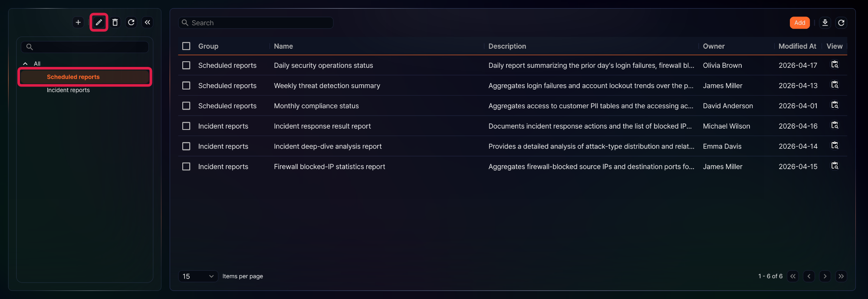Jump to the last page
The image size is (868, 299).
click(841, 276)
